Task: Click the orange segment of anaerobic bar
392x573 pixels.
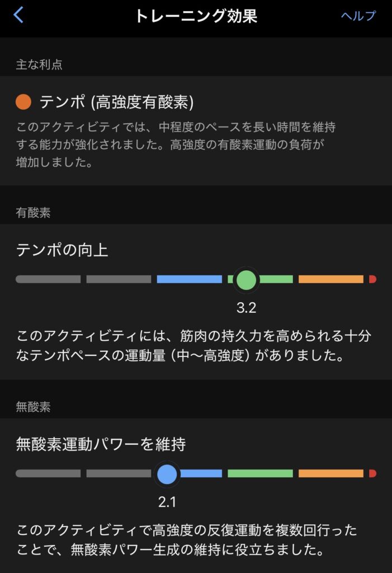Action: click(331, 474)
